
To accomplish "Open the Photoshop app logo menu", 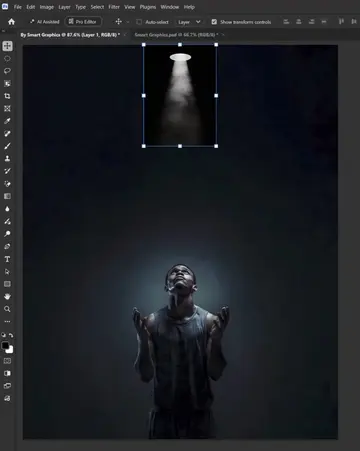I will point(5,6).
